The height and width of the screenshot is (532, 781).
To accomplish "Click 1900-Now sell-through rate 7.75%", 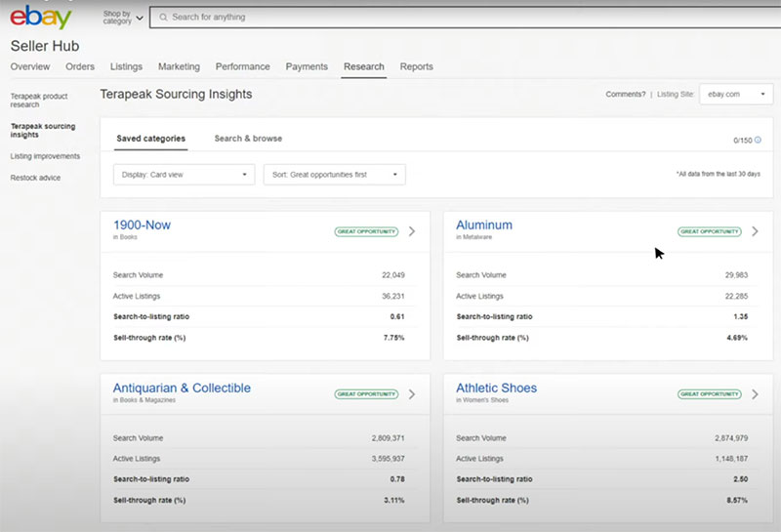I will pyautogui.click(x=394, y=338).
